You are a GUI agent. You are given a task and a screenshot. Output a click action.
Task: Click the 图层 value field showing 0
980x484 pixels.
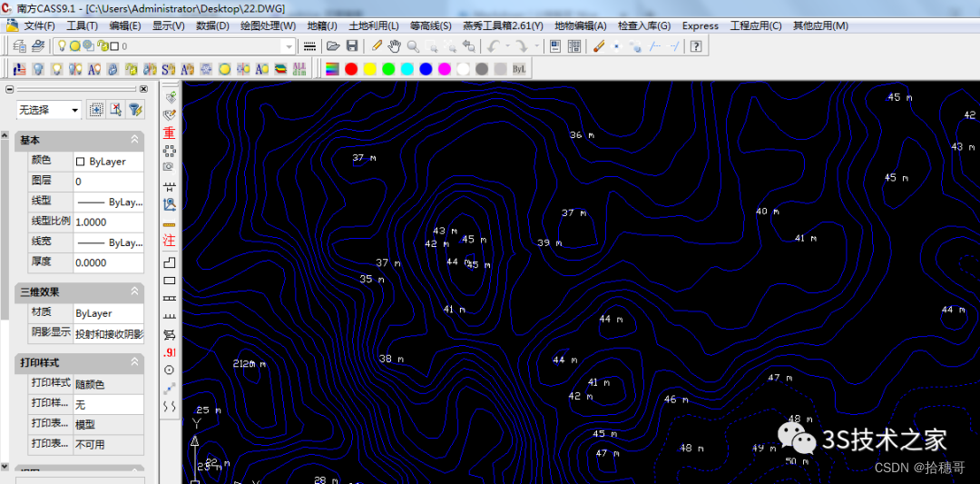(109, 182)
